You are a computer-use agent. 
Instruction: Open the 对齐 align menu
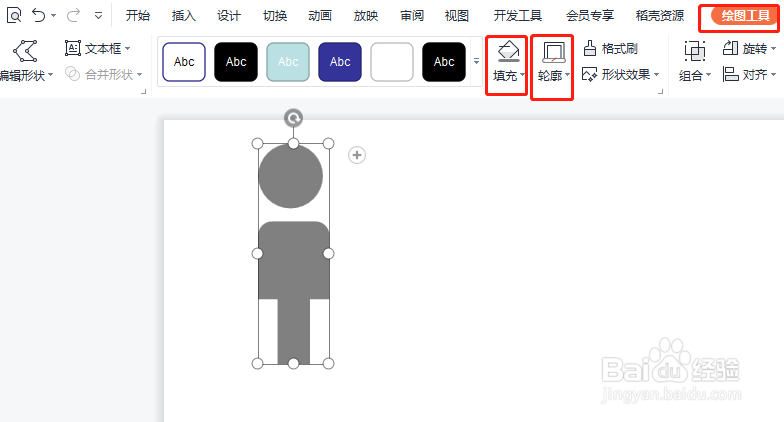coord(749,74)
